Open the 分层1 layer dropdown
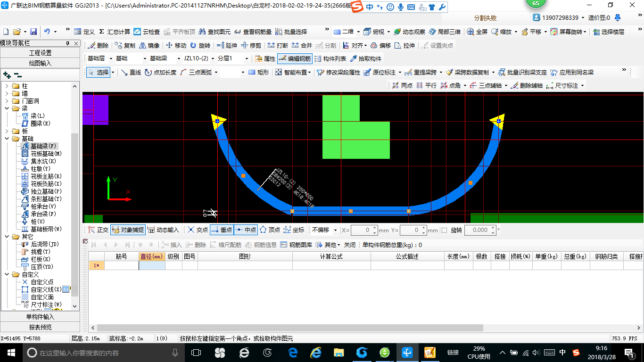Screen dimensions: 644x362 (247, 59)
